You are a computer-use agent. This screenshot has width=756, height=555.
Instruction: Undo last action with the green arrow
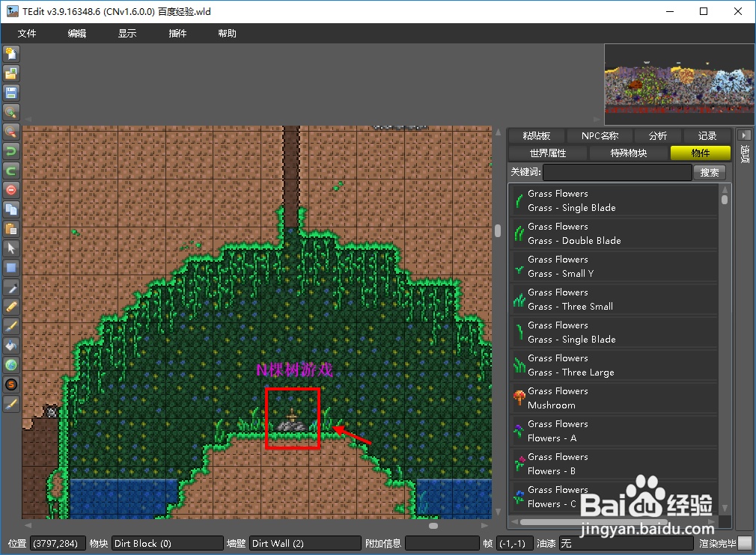point(11,151)
